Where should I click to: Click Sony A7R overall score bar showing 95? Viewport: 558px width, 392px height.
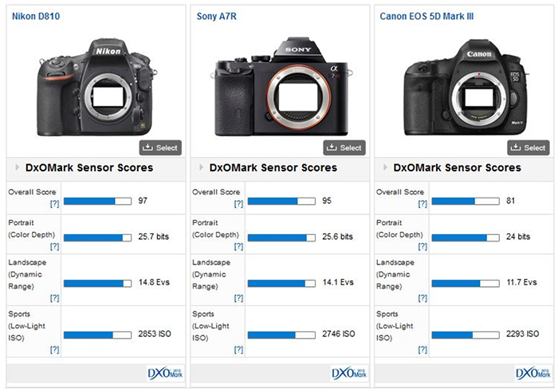pyautogui.click(x=281, y=202)
